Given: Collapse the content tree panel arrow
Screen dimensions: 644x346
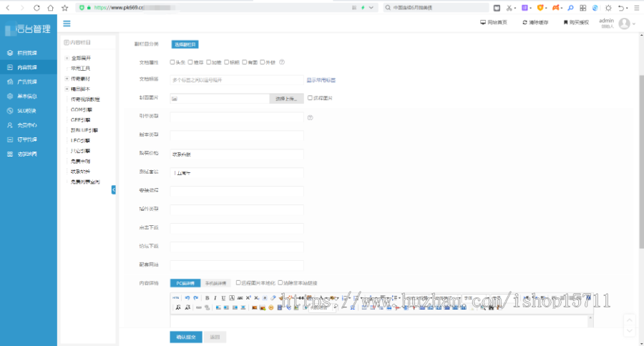Looking at the screenshot, I should (x=113, y=189).
